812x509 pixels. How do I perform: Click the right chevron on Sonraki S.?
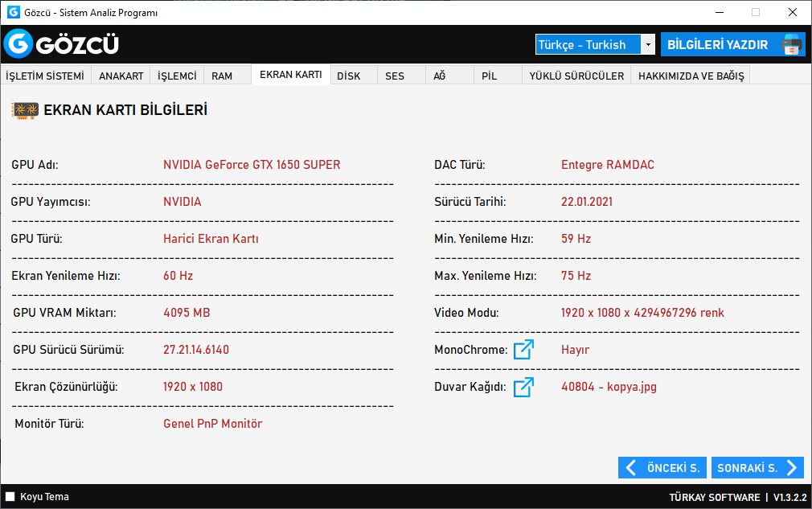coord(792,468)
